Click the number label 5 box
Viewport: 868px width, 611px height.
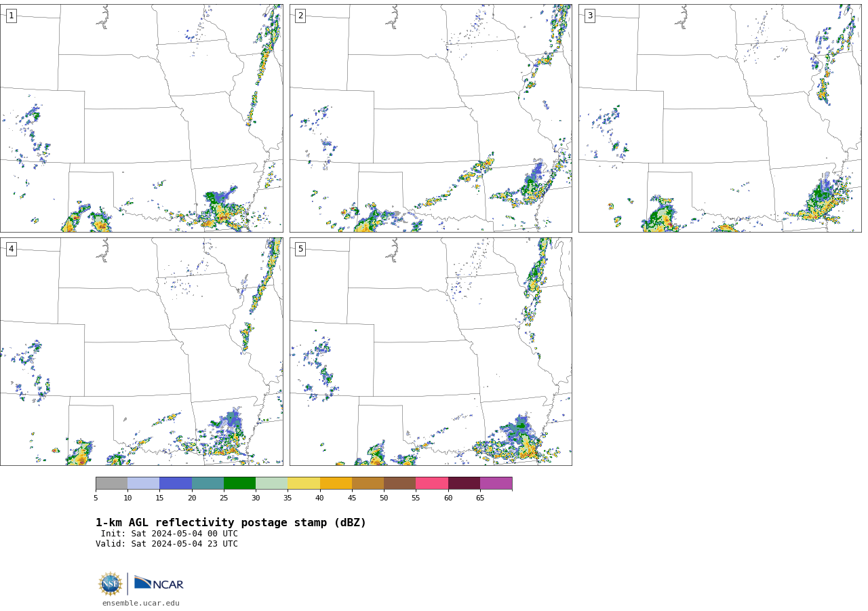(x=300, y=249)
